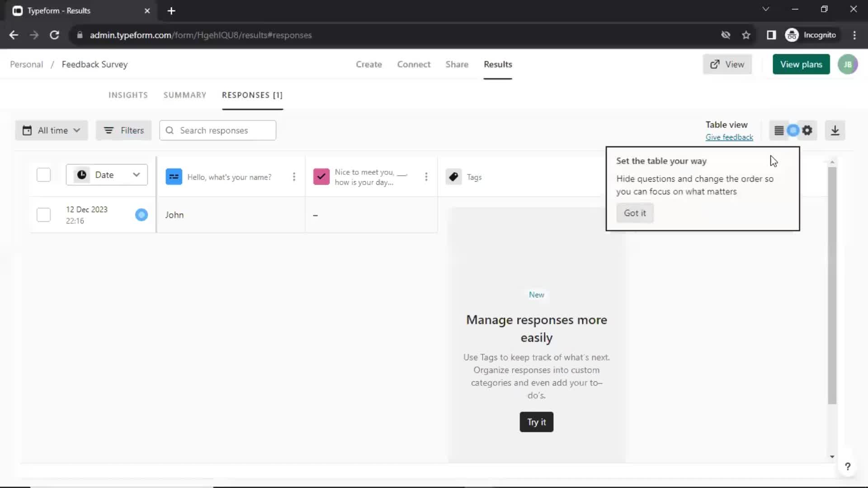Open the Results section
The image size is (868, 488).
click(x=498, y=65)
